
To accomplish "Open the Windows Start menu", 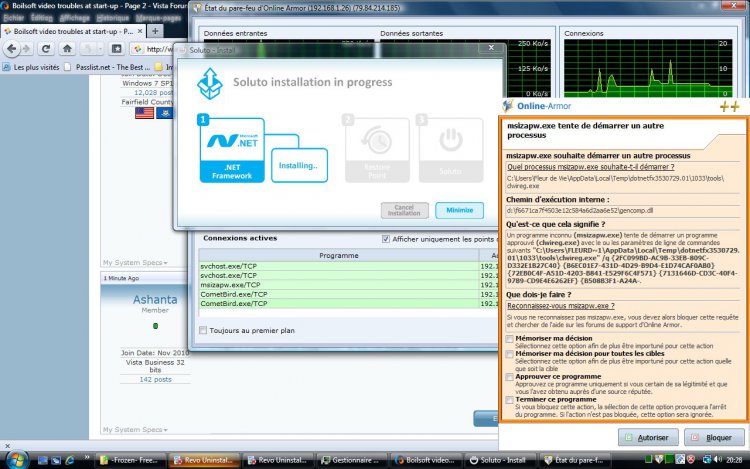I will pos(16,460).
